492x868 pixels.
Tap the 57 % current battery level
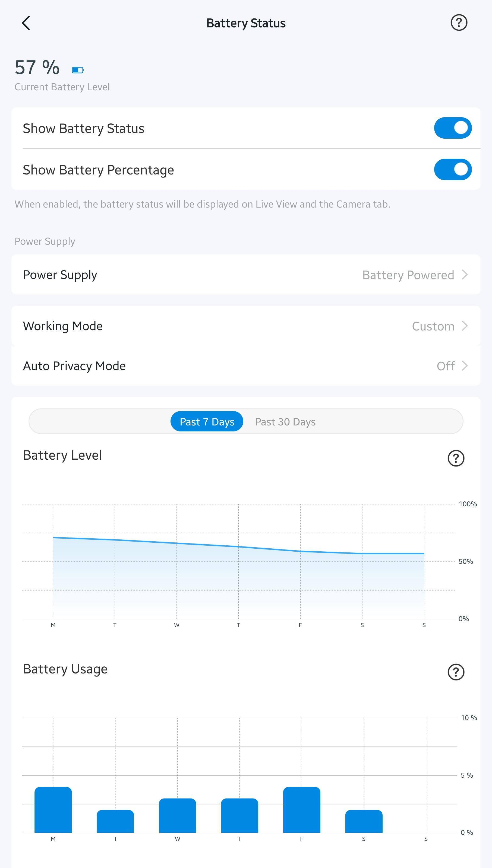coord(37,67)
